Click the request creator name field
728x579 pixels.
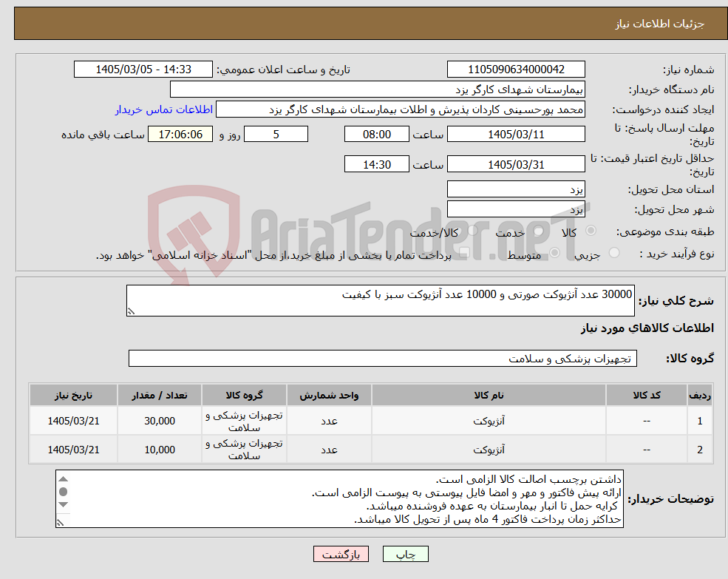point(400,109)
